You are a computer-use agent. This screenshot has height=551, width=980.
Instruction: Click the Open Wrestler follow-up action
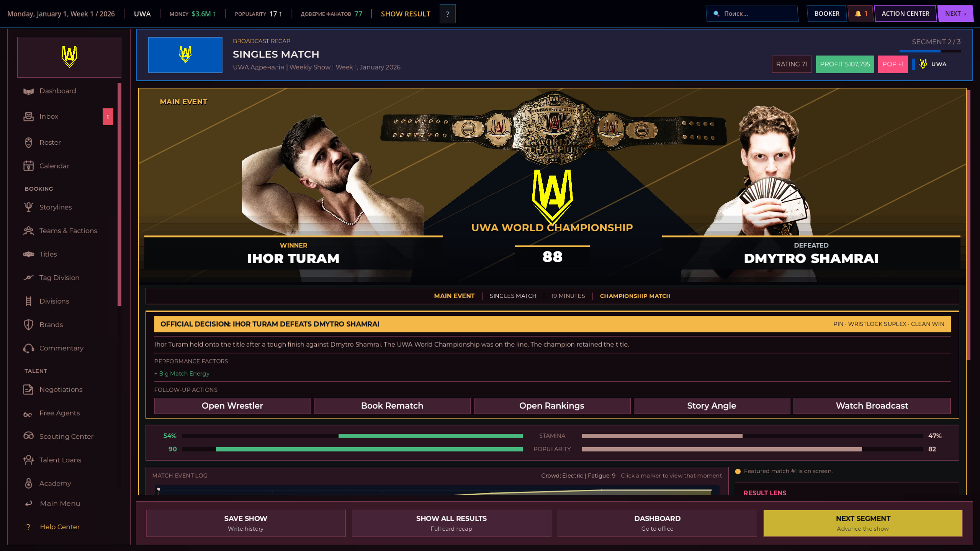232,406
